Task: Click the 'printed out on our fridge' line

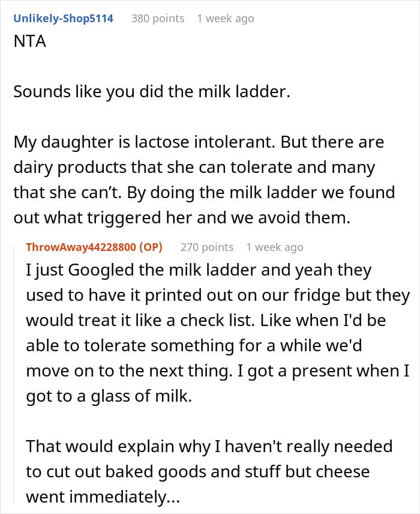Action: click(218, 295)
